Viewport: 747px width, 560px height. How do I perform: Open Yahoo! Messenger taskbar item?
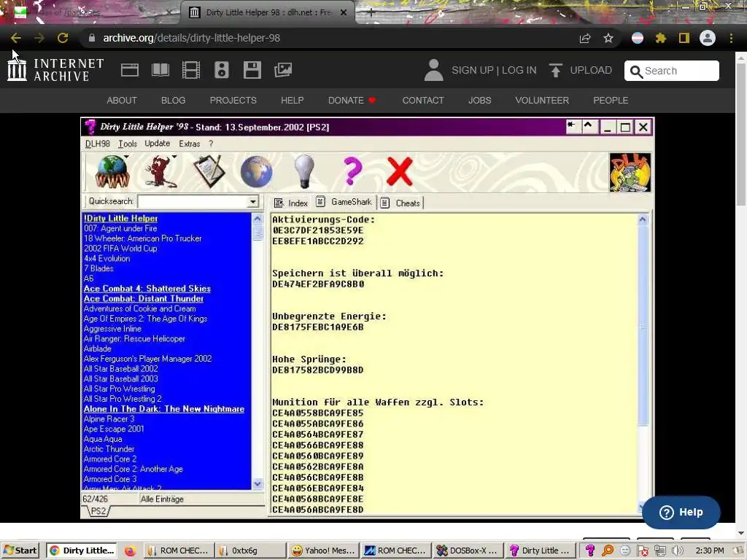[x=323, y=551]
